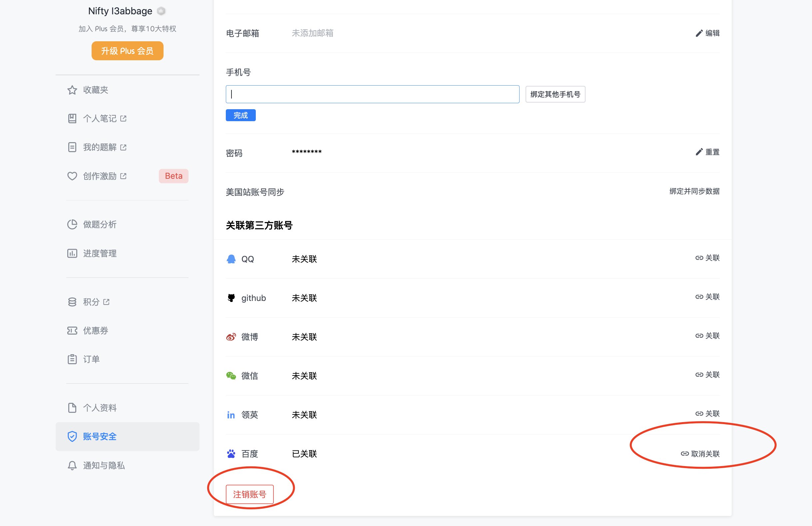Open the 个人资料 menu item

tap(100, 407)
